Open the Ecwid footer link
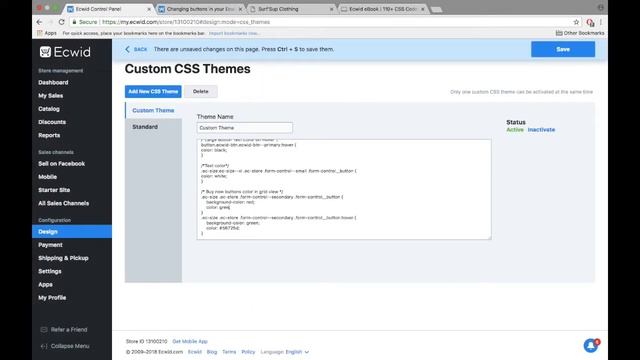The height and width of the screenshot is (360, 640). [195, 352]
